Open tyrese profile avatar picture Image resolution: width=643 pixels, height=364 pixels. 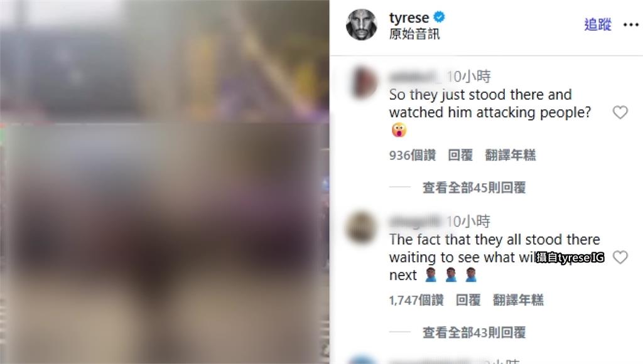point(361,24)
